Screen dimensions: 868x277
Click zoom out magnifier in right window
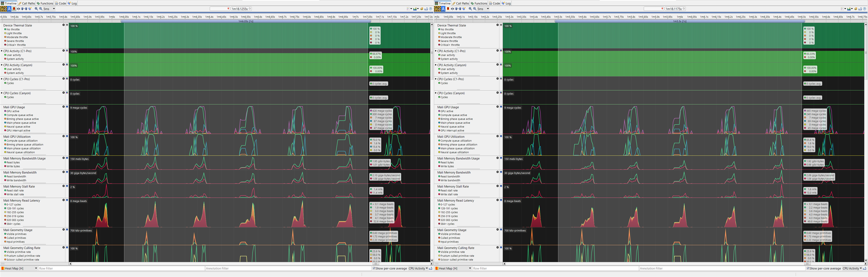coord(475,9)
